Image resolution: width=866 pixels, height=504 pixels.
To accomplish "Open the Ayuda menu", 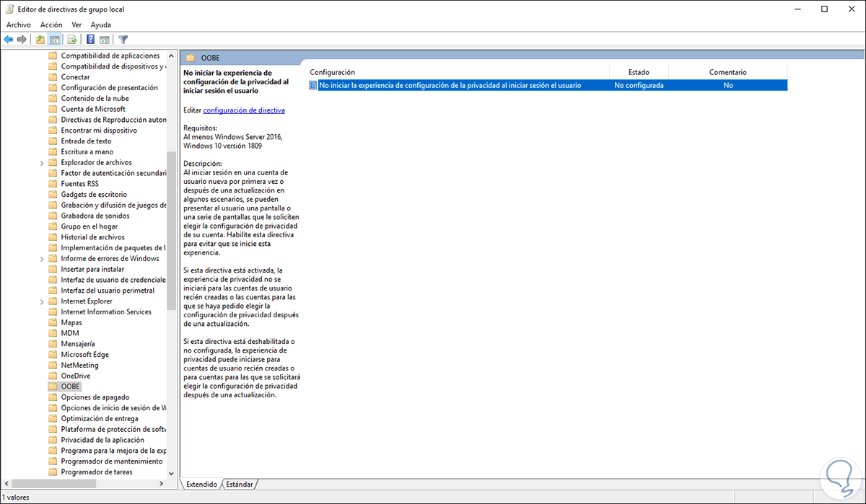I will coord(100,25).
